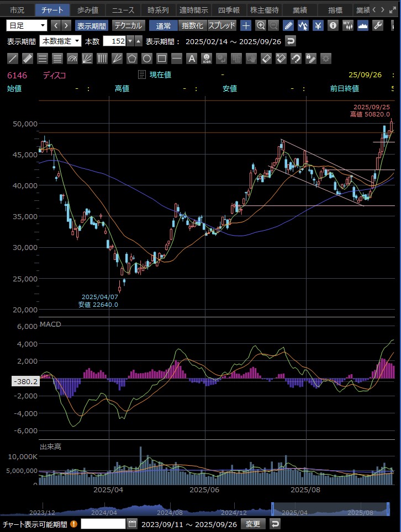
Task: Choose the circle drawing tool
Action: 147,58
